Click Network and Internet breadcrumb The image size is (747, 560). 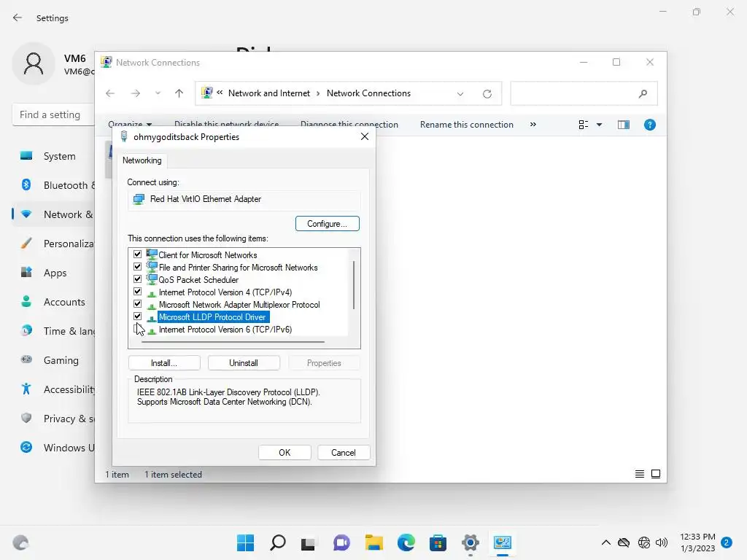pyautogui.click(x=269, y=93)
